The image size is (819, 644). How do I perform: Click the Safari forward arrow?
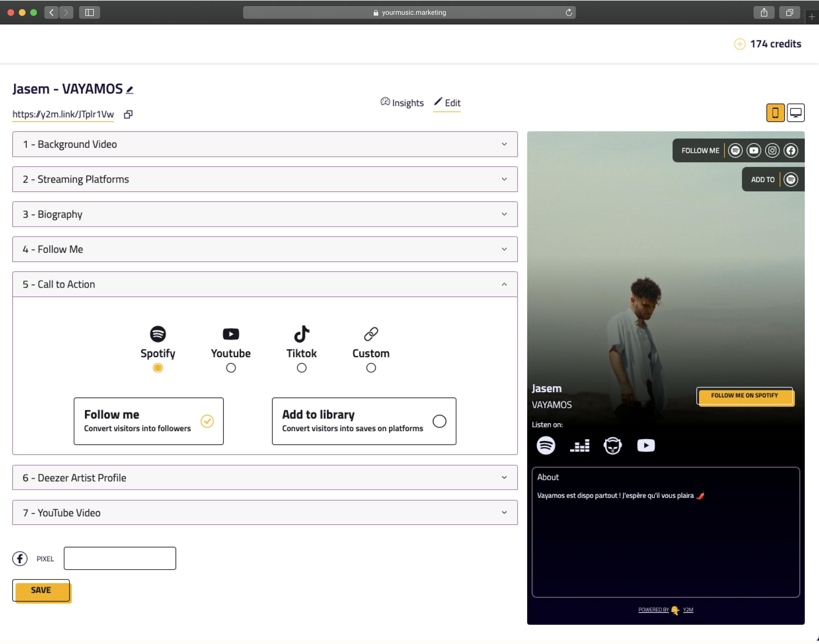tap(66, 13)
